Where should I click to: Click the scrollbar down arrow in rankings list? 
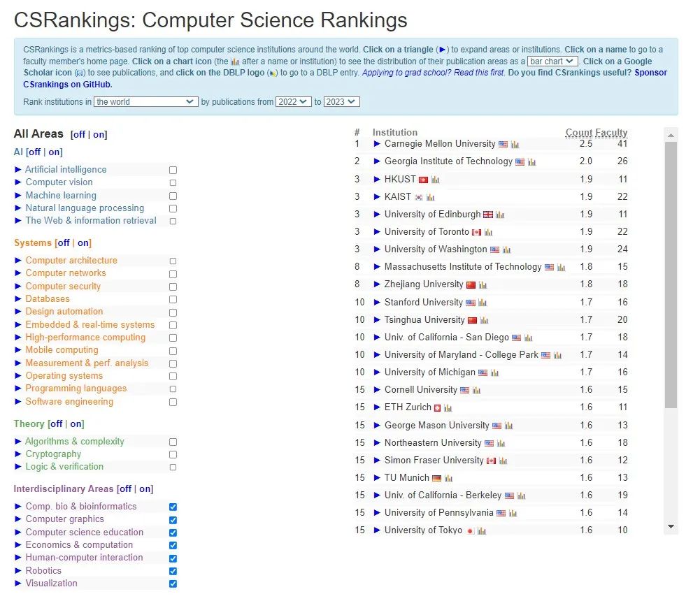(x=671, y=526)
